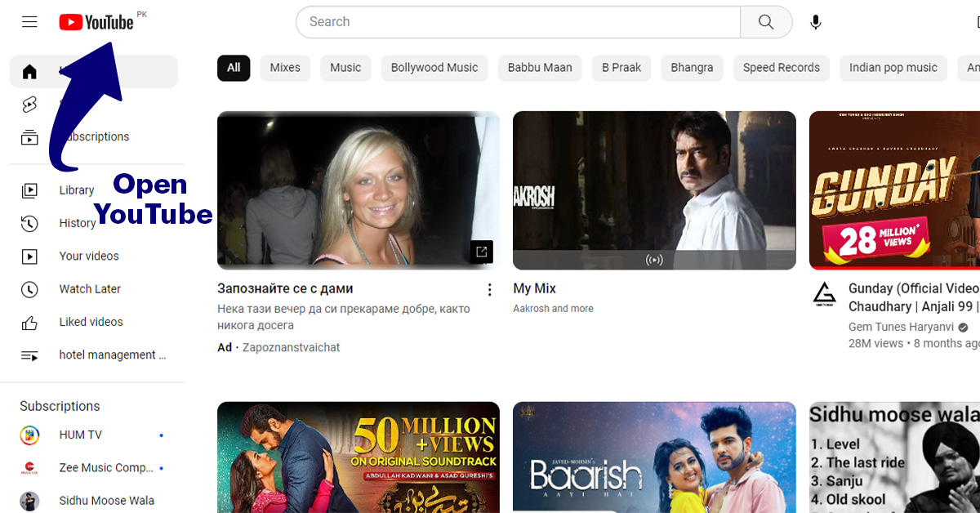Screen dimensions: 980x513
Task: Click the search magnifier icon
Action: (x=765, y=22)
